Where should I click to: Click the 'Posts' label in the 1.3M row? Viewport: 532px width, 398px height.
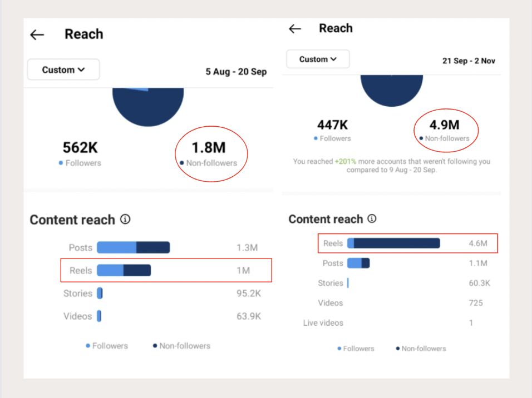[80, 248]
